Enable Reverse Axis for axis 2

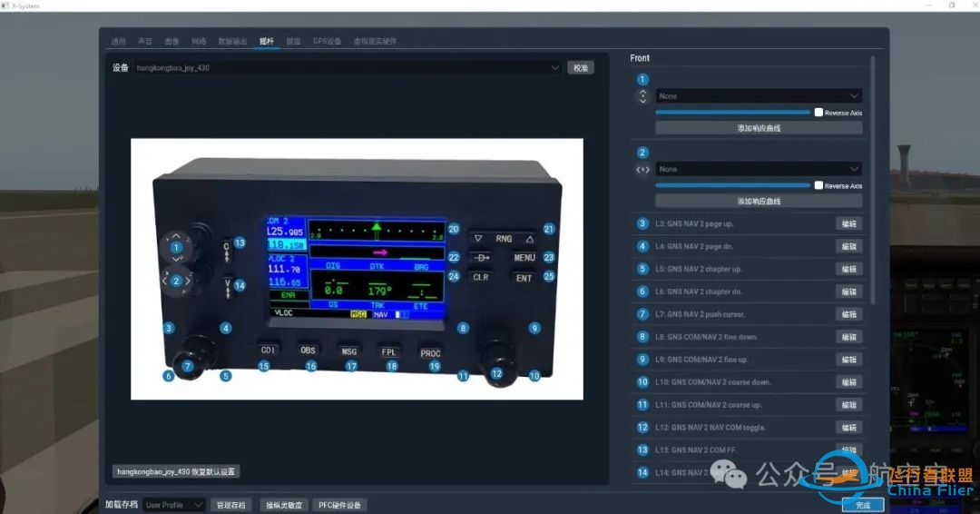pos(818,186)
